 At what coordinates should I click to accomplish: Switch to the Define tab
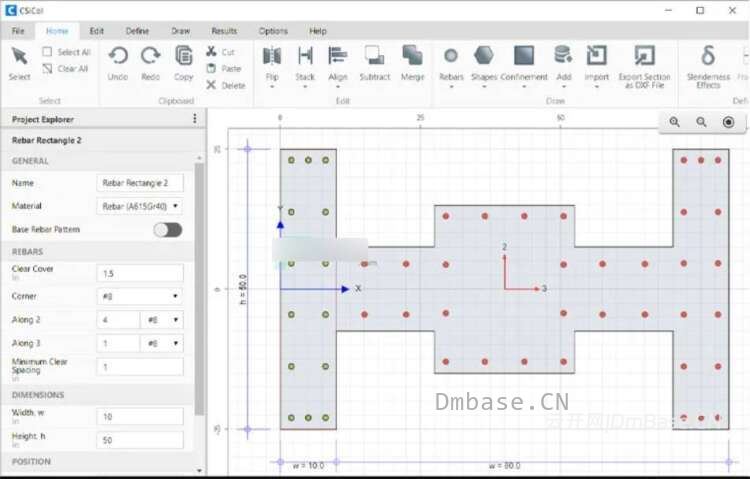tap(137, 31)
